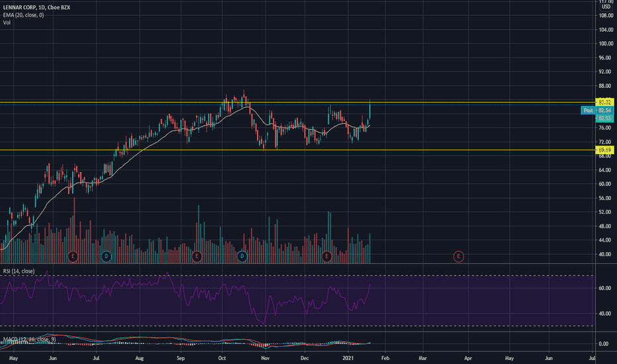Click the earnings E marker in mid-December
The width and height of the screenshot is (617, 364).
326,257
